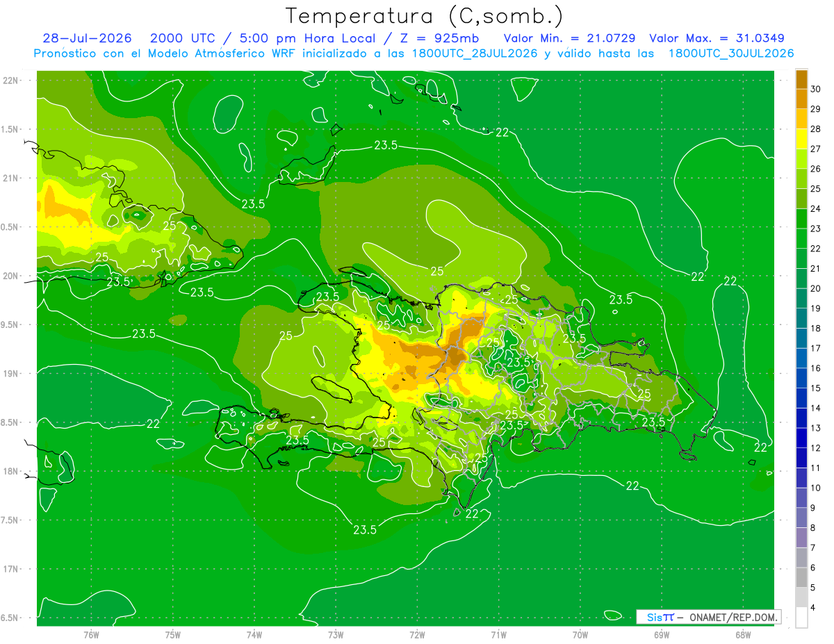The height and width of the screenshot is (644, 834).
Task: Pick the olive legend swatch between 24 and 25
Action: tap(801, 199)
